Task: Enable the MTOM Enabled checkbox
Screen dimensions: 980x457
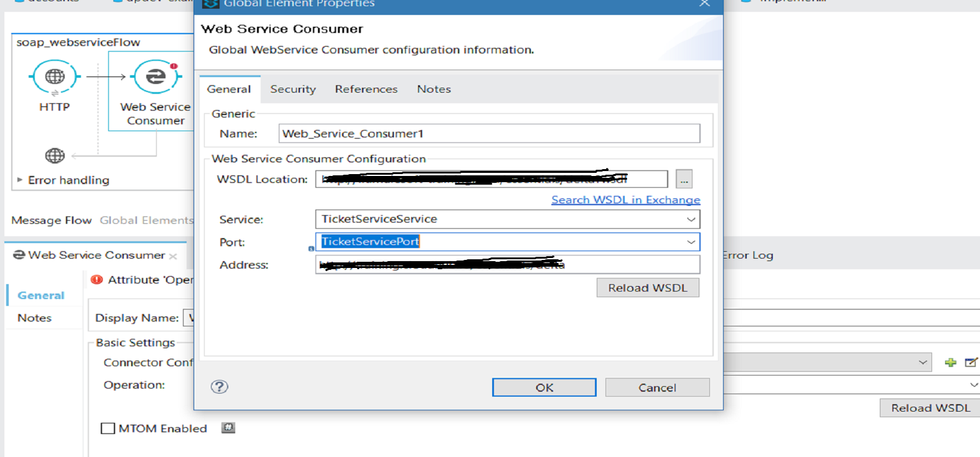Action: coord(108,428)
